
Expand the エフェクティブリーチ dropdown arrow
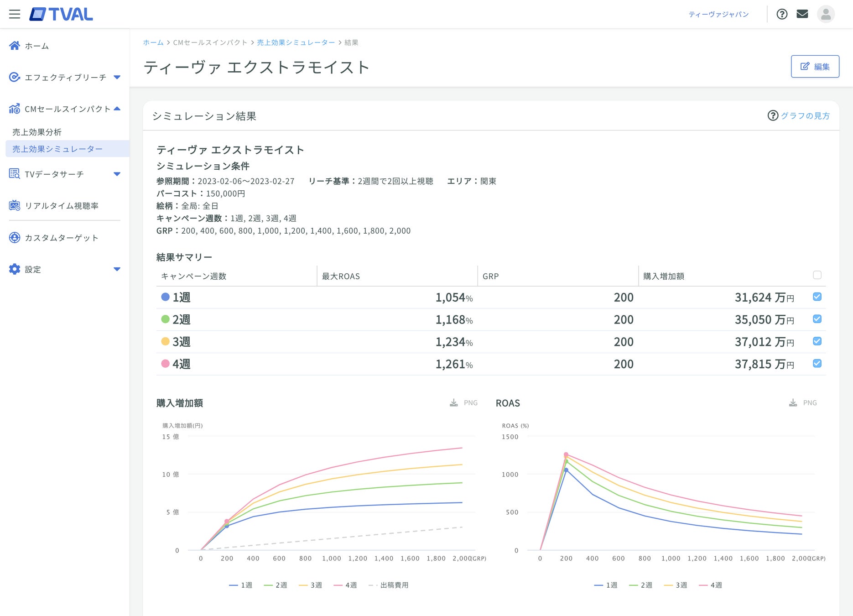(117, 77)
